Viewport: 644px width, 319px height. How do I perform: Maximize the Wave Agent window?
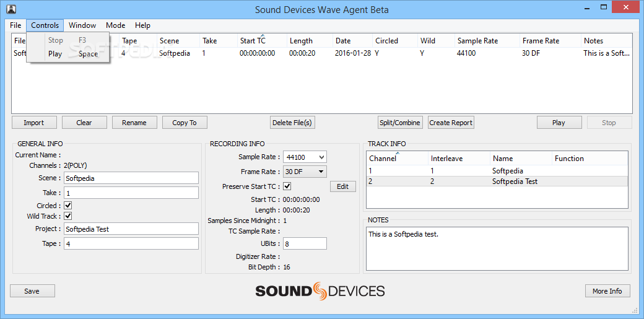tap(604, 7)
